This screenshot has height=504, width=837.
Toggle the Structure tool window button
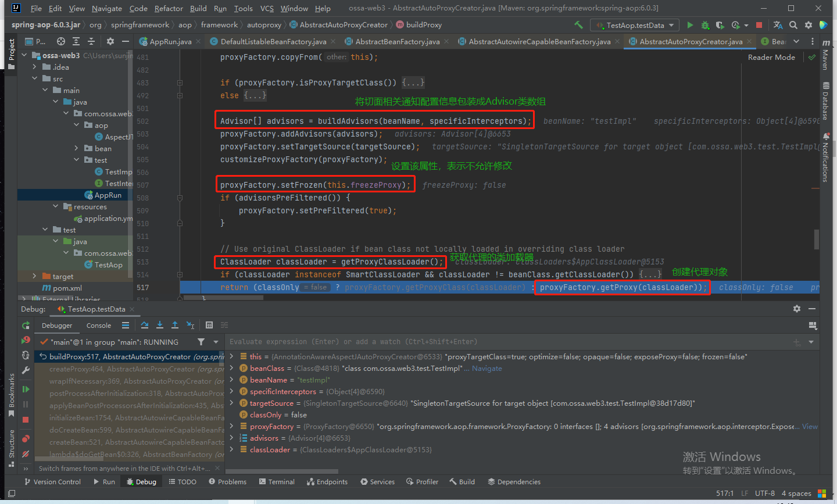point(11,448)
